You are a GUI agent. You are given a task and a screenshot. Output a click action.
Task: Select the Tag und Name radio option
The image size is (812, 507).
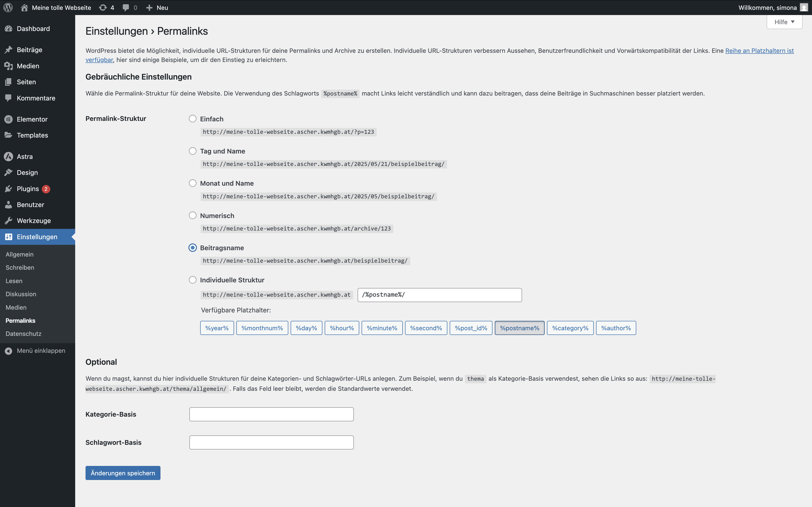click(x=193, y=151)
